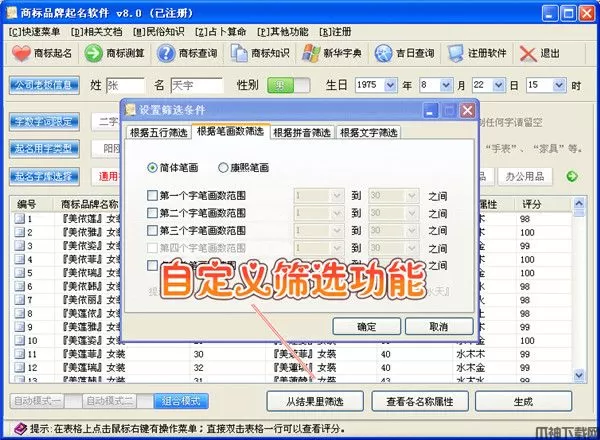Switch to 自动模式二 mode
Image resolution: width=600 pixels, height=440 pixels.
[110, 401]
